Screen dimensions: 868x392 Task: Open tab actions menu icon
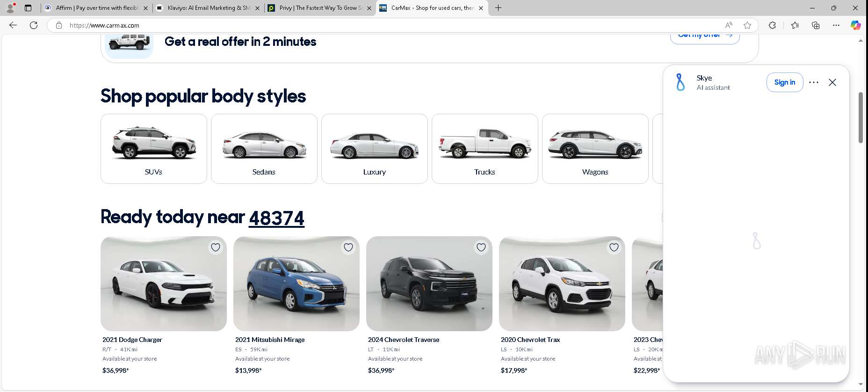point(28,8)
